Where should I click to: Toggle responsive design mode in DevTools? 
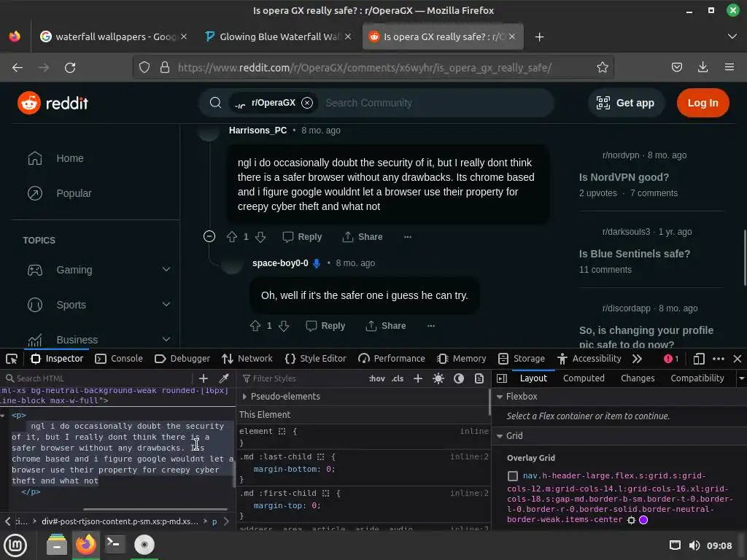tap(698, 359)
